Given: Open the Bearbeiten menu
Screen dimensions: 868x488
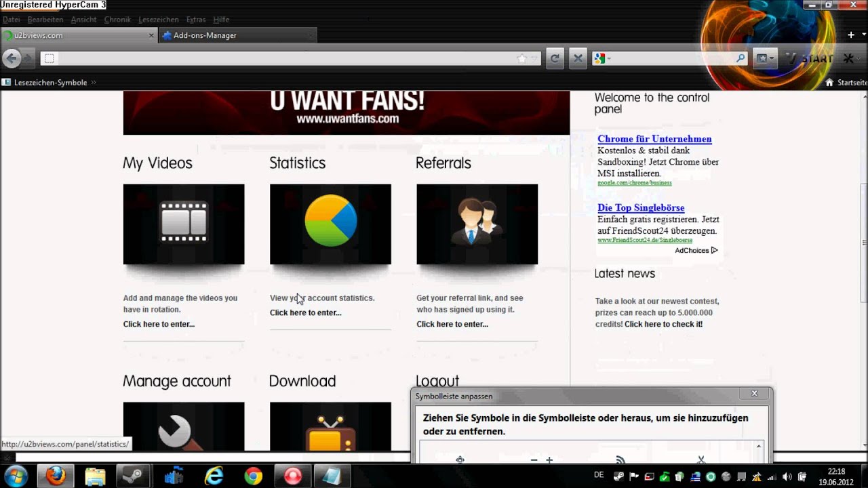Looking at the screenshot, I should (x=45, y=20).
